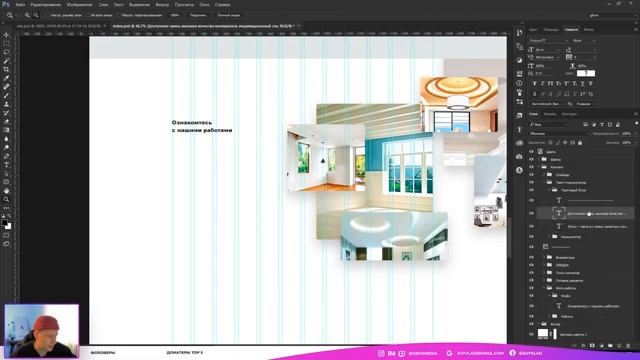This screenshot has height=360, width=640.
Task: Create new group via folder icon
Action: click(610, 346)
